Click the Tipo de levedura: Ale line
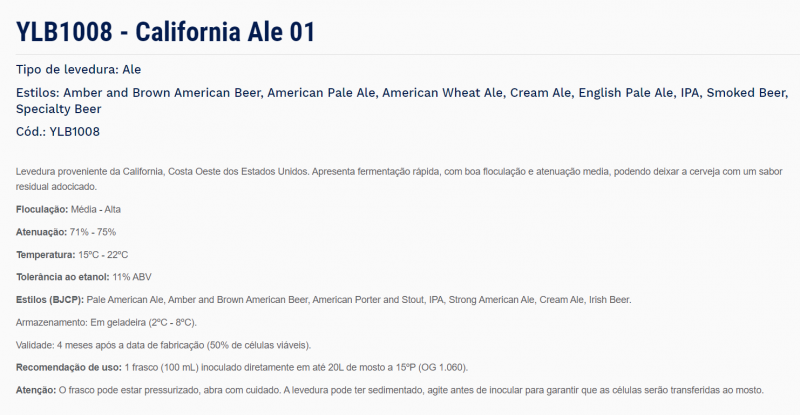The height and width of the screenshot is (415, 800). pyautogui.click(x=79, y=69)
